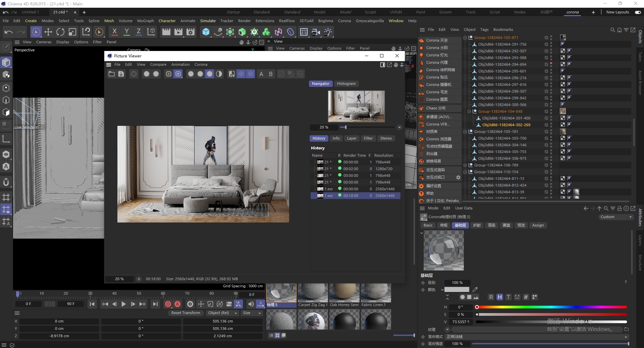Collapse Group-1382464-104-848 tree node
The image size is (644, 348).
click(x=469, y=111)
